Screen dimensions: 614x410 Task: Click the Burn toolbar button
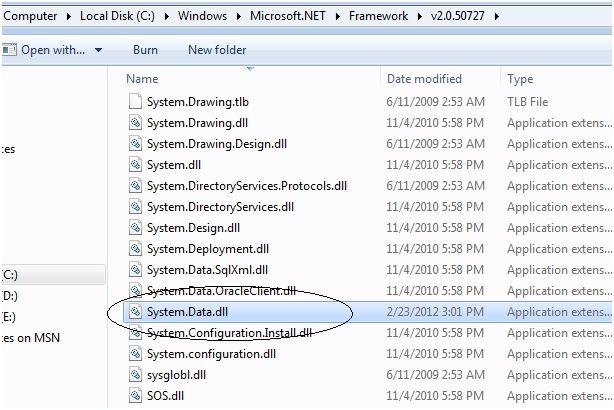coord(145,50)
